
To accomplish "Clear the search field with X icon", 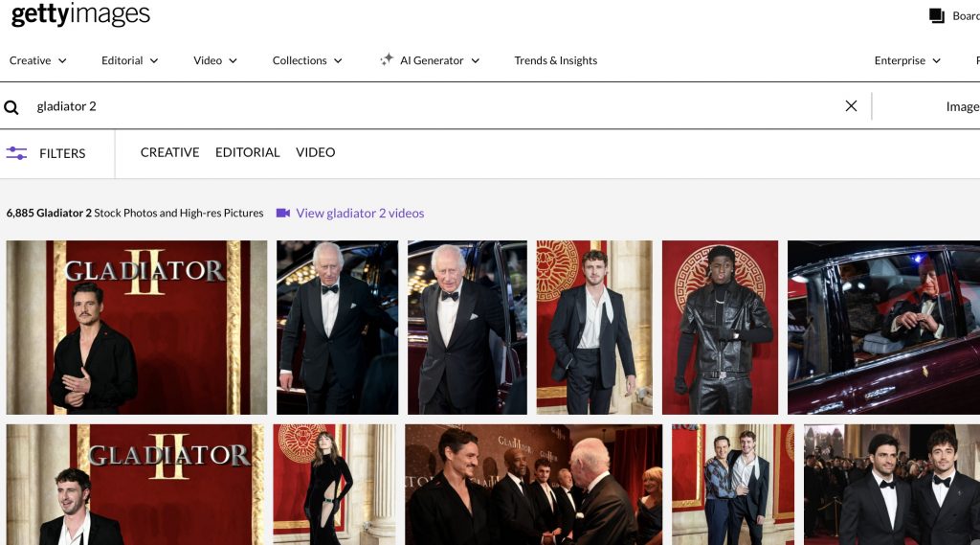I will click(851, 106).
